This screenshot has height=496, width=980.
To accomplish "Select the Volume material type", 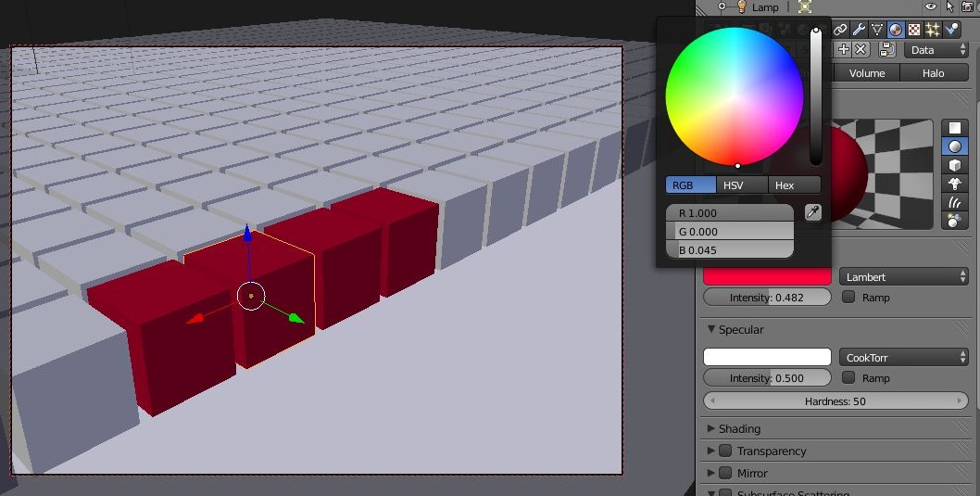I will pos(867,73).
